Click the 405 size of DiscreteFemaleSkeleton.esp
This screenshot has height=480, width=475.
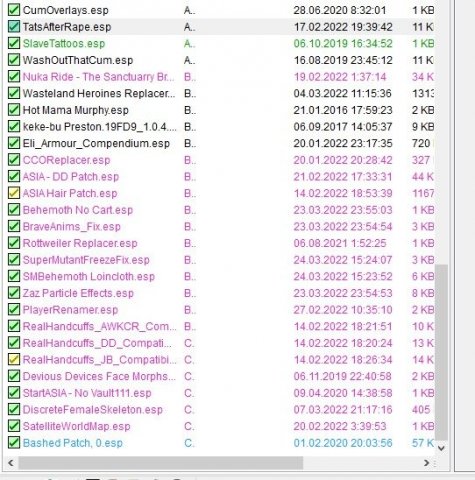[421, 410]
